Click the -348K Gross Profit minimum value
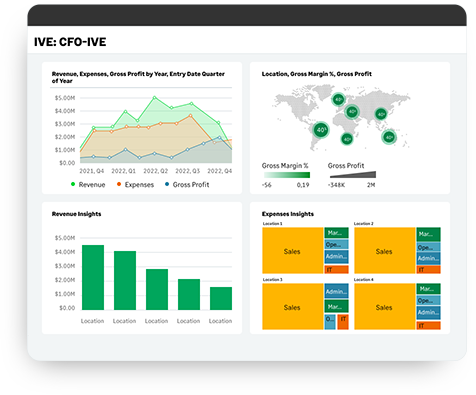This screenshot has width=476, height=395. tap(336, 185)
